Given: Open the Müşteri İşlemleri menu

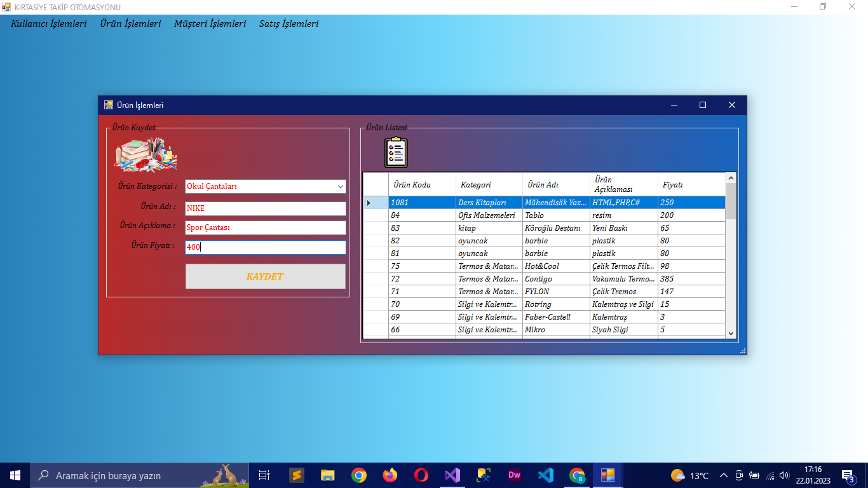Looking at the screenshot, I should 210,24.
